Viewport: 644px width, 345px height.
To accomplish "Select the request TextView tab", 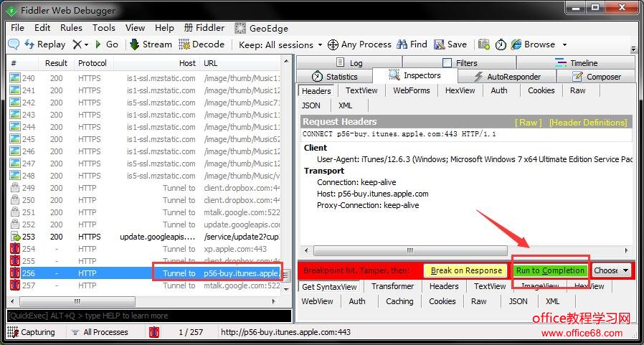I will [361, 90].
